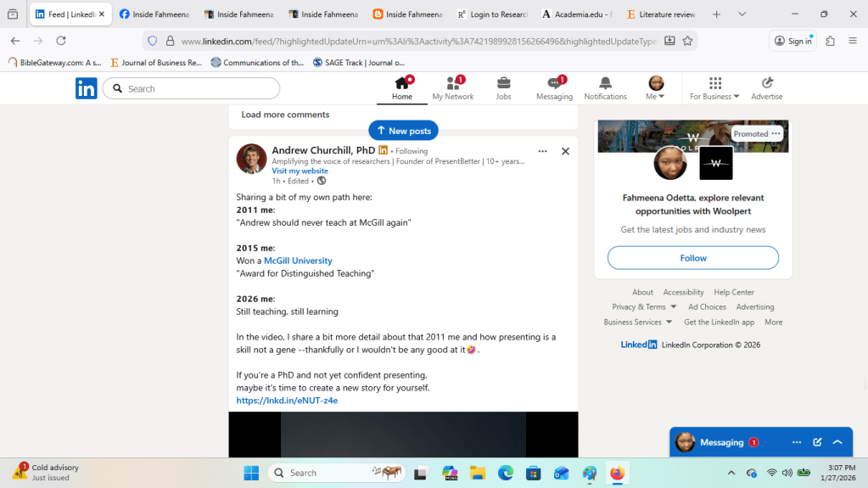Switch to the Login to ResearchGate tab
This screenshot has width=868, height=488.
[493, 14]
